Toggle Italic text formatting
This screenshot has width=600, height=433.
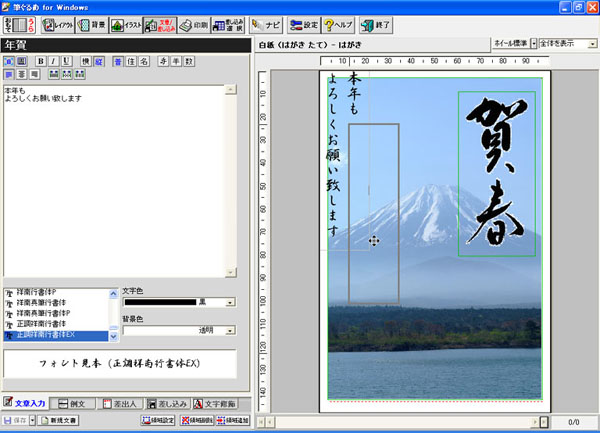53,60
